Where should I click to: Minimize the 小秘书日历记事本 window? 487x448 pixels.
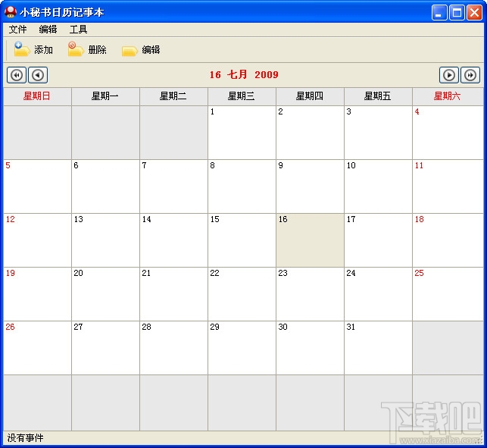[x=439, y=13]
